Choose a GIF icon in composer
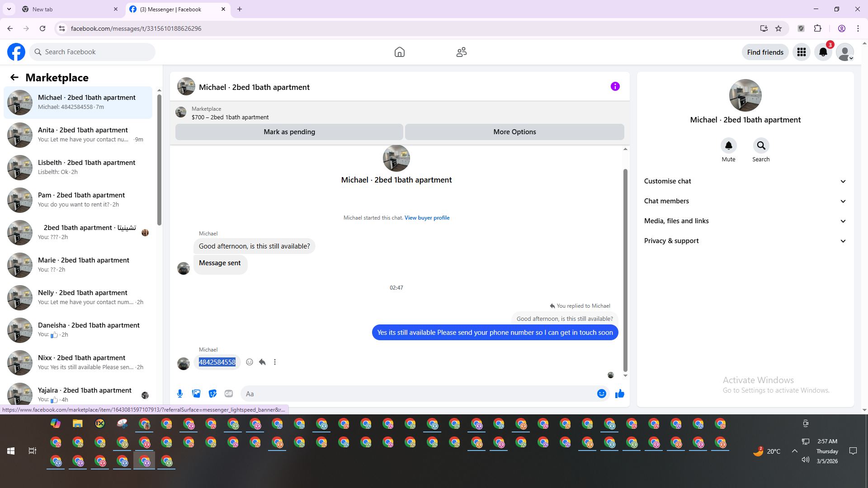The width and height of the screenshot is (868, 488). pos(229,394)
